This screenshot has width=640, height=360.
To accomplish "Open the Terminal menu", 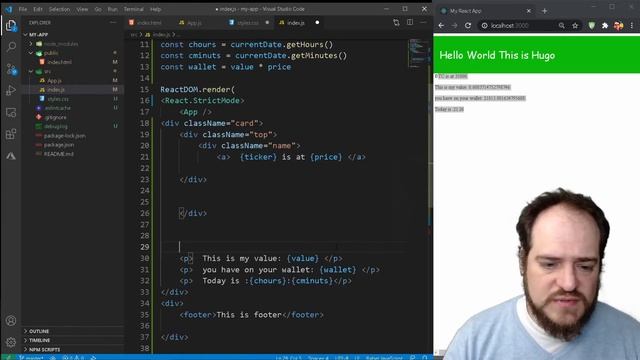I will (x=133, y=9).
